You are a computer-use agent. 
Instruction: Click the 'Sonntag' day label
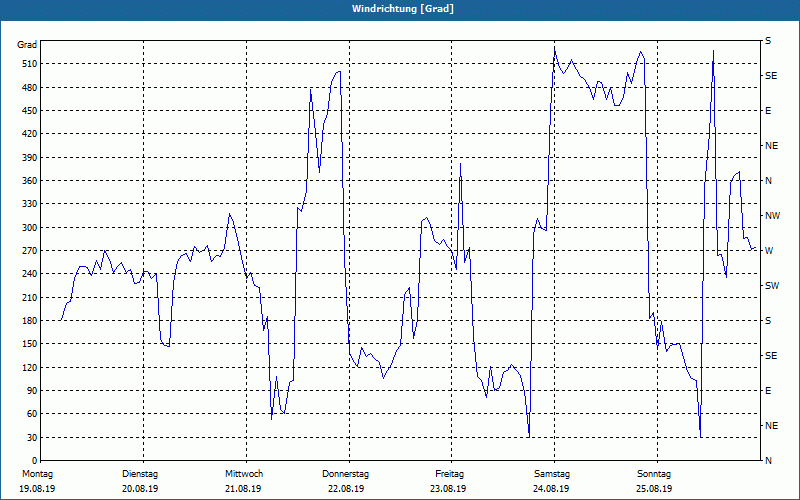(654, 474)
